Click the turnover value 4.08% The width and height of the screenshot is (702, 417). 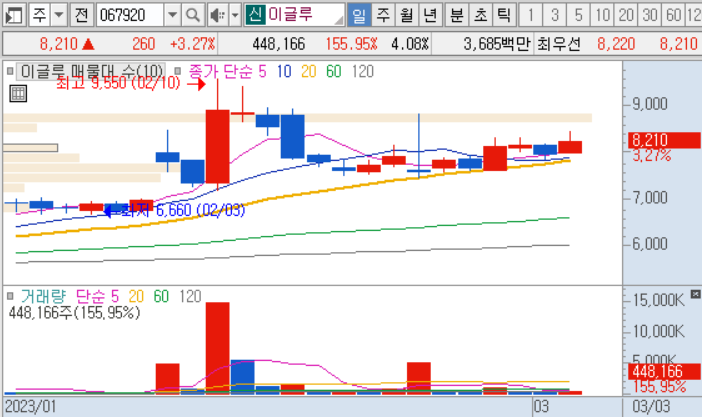[x=410, y=44]
